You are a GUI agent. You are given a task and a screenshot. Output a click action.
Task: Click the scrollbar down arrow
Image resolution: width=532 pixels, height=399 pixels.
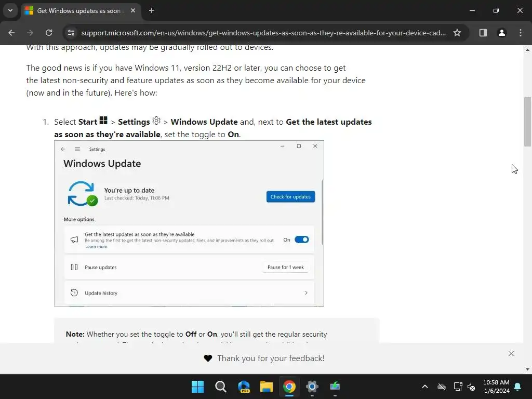(x=527, y=369)
